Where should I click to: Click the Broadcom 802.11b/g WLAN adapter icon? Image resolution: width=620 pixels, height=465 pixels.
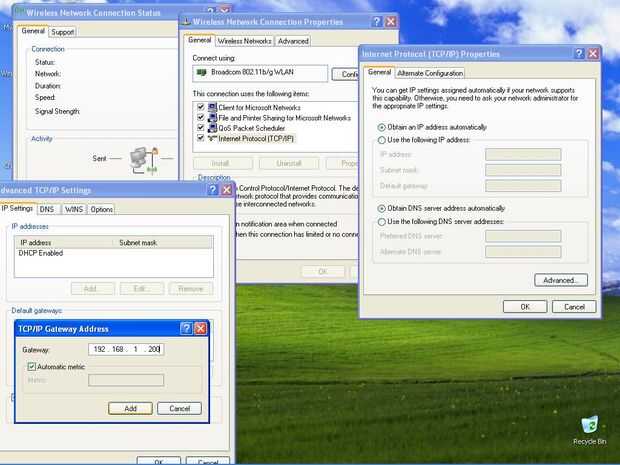coord(202,73)
